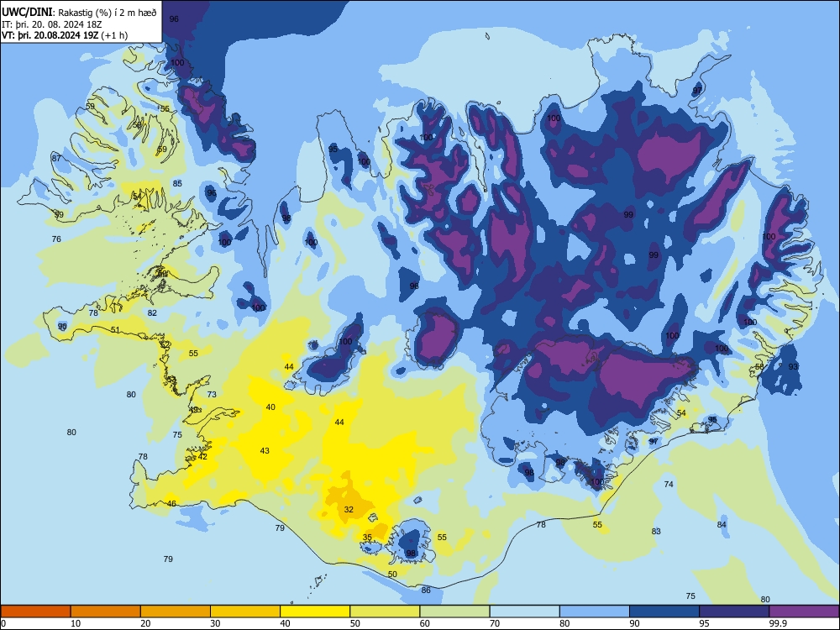Select the 46 value on the Reykjanes peninsula

click(171, 503)
